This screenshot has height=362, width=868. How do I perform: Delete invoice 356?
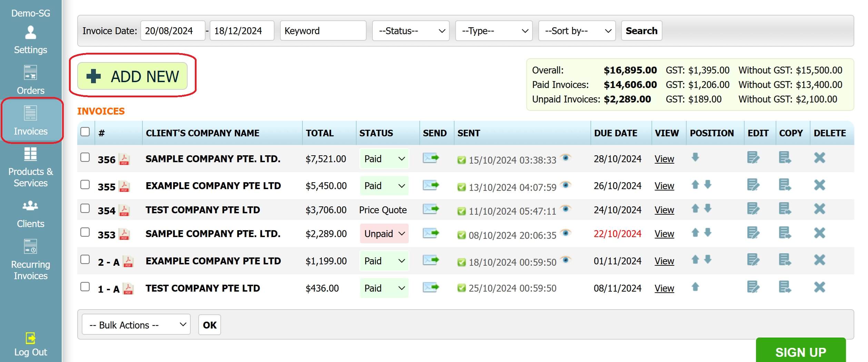click(820, 158)
